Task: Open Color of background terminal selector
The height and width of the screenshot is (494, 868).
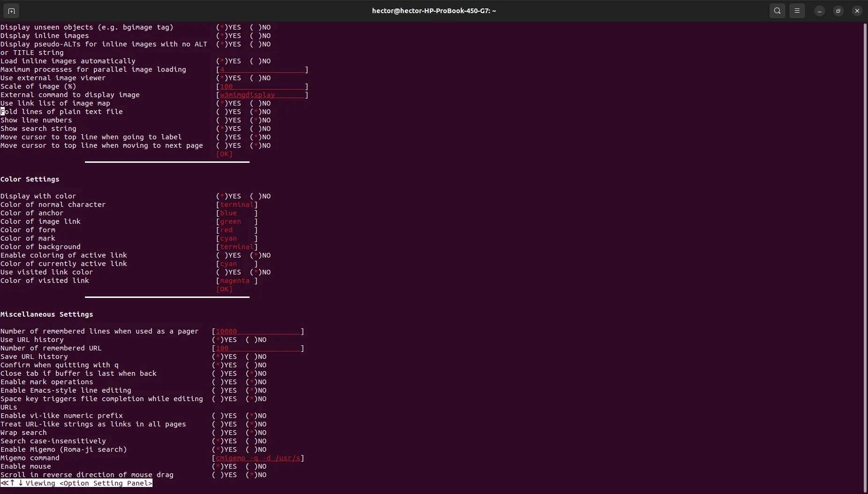Action: [x=237, y=247]
